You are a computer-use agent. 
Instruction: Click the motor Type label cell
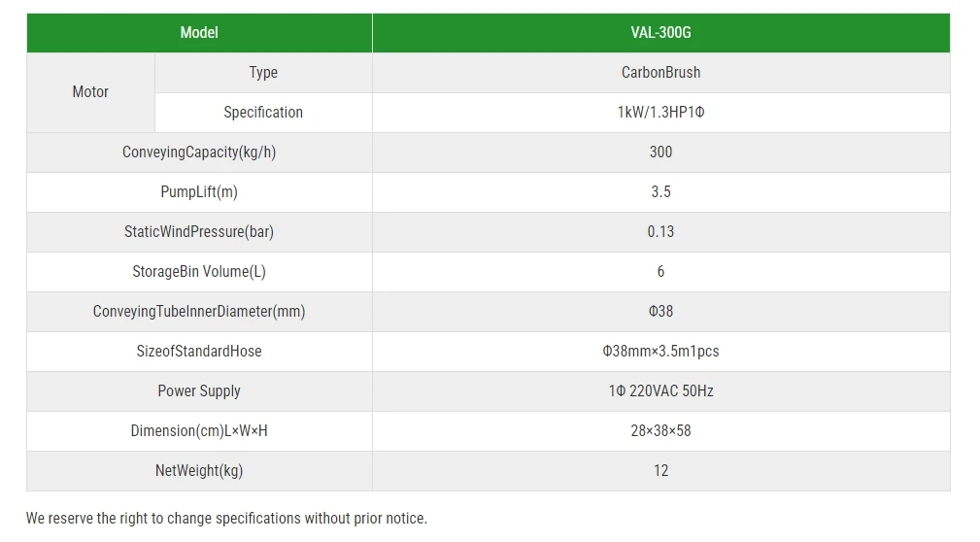click(263, 72)
